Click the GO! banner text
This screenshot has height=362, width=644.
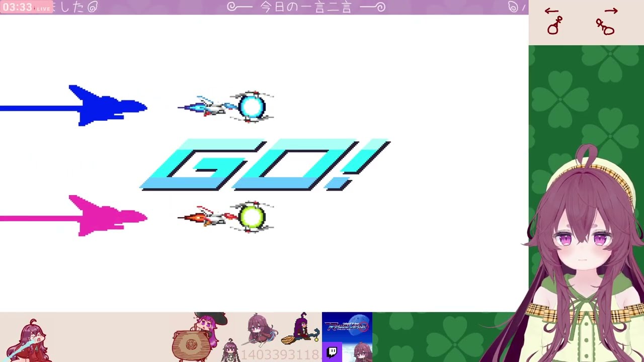coord(265,165)
